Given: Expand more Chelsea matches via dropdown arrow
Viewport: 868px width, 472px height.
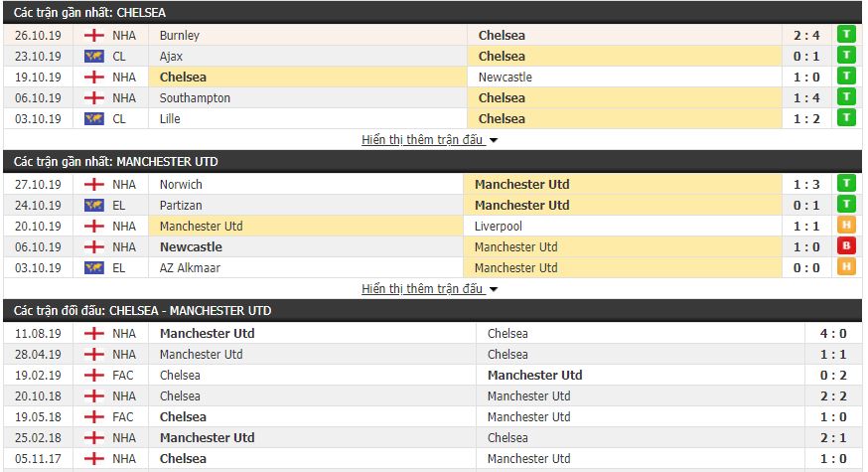Looking at the screenshot, I should point(494,141).
